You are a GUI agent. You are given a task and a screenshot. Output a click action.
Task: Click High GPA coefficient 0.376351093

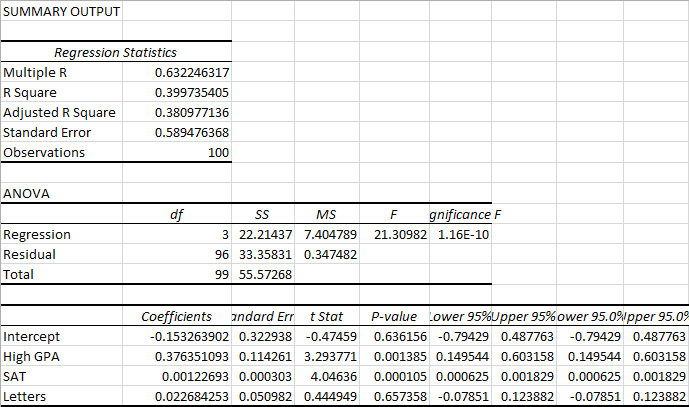pos(177,356)
